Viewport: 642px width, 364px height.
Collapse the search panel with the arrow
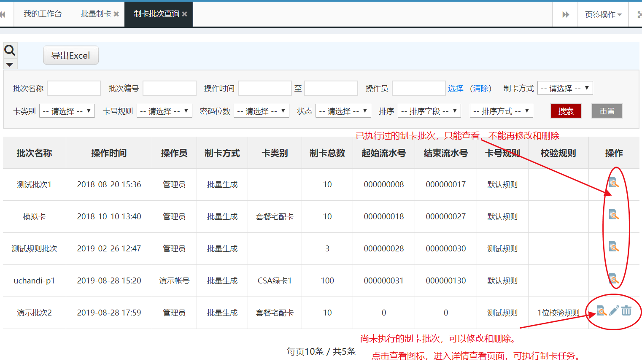click(x=9, y=65)
